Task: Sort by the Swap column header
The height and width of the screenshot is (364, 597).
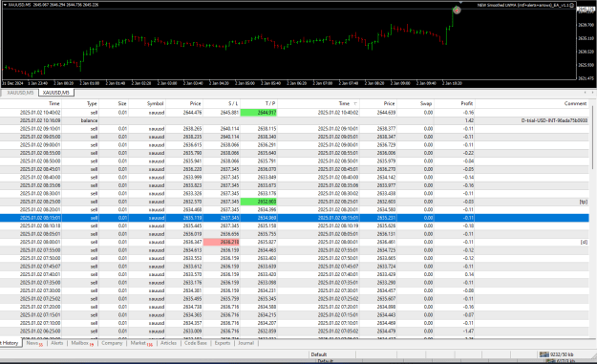Action: (x=426, y=103)
